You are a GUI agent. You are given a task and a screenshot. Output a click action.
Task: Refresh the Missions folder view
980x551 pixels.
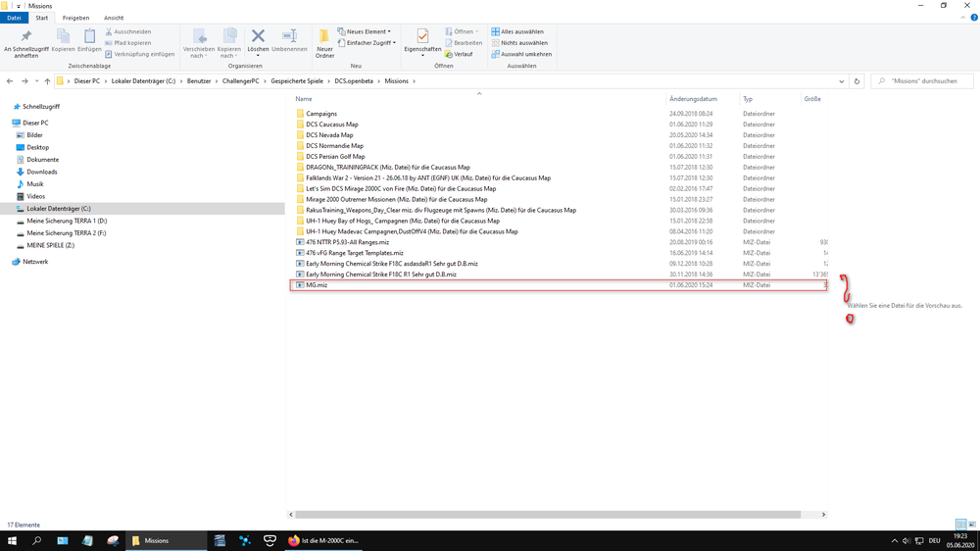pyautogui.click(x=857, y=80)
